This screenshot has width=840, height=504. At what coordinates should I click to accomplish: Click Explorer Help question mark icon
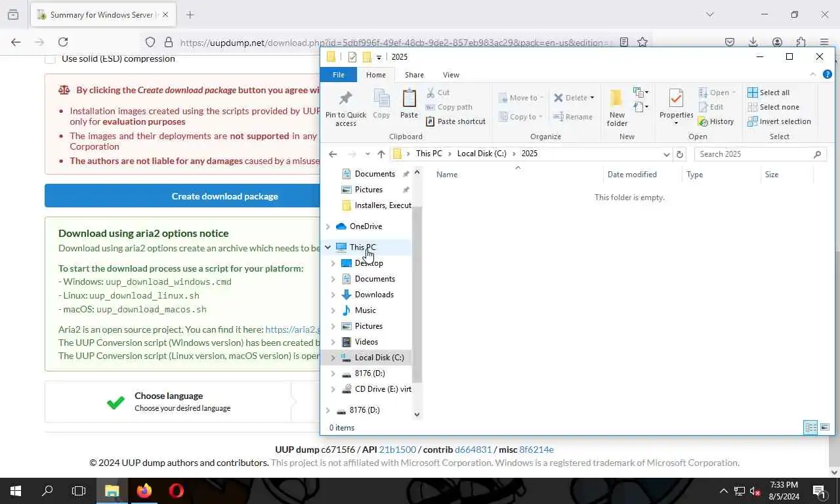point(828,75)
